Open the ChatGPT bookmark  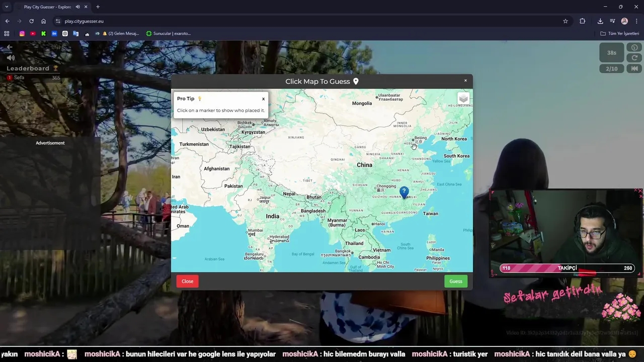pos(65,34)
